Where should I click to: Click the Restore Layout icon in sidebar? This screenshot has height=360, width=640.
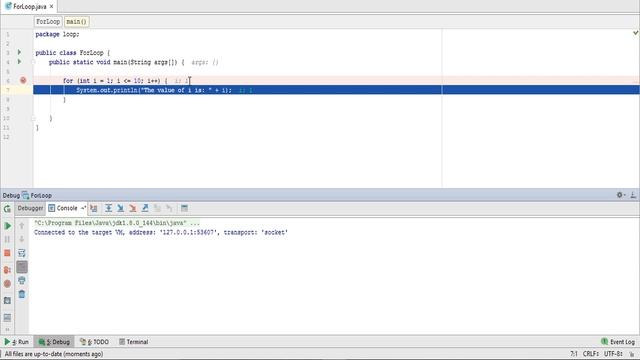tap(7, 317)
